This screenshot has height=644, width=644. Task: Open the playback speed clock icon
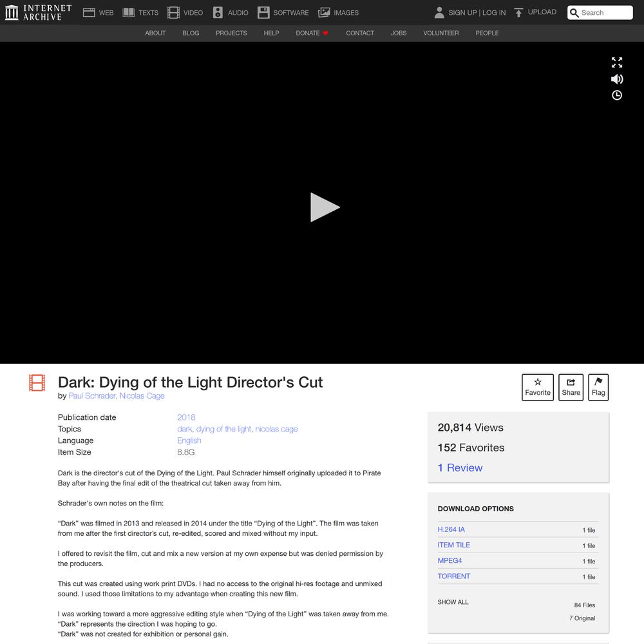[x=616, y=95]
